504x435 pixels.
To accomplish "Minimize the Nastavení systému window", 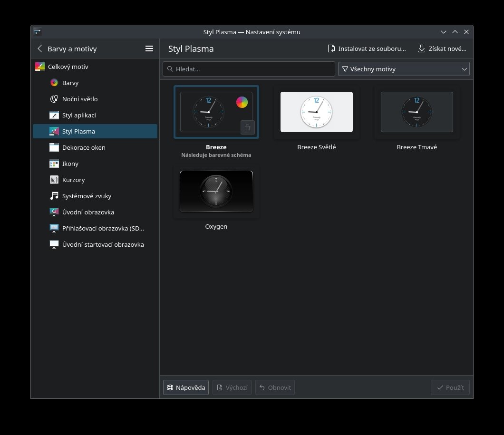I will click(x=444, y=32).
